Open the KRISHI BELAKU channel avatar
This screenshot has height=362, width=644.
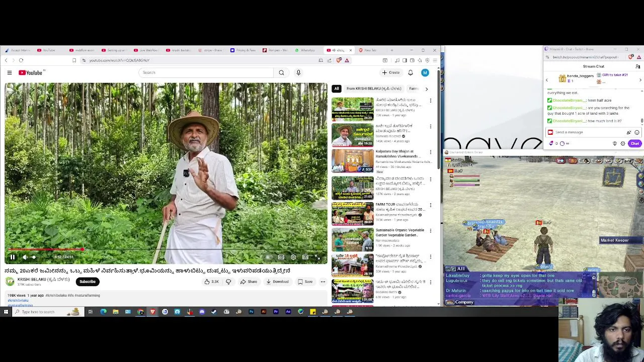10,282
